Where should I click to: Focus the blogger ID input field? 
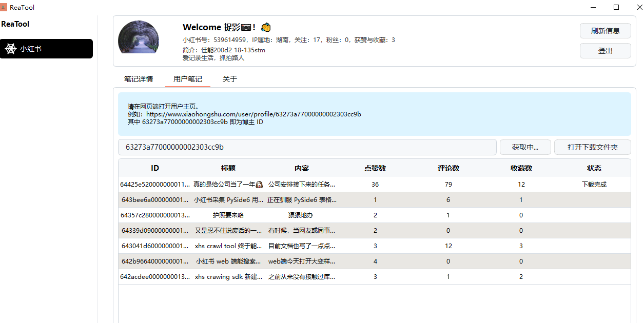tap(307, 147)
